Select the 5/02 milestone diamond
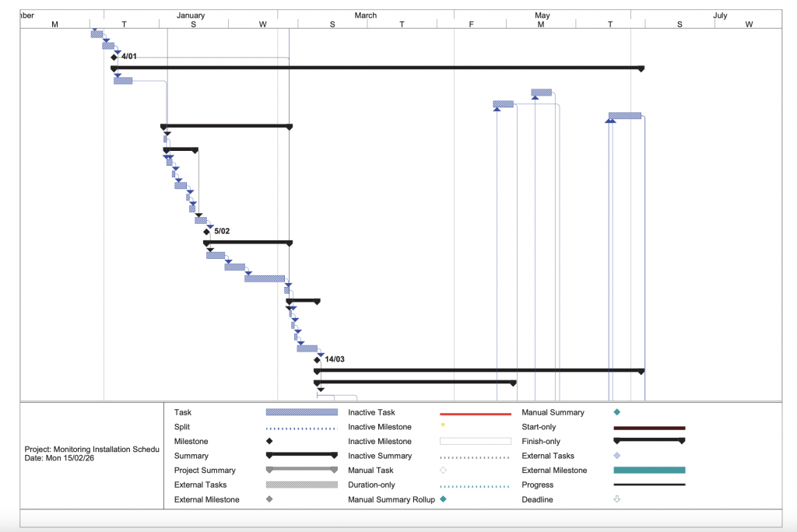Image resolution: width=797 pixels, height=532 pixels. point(206,232)
